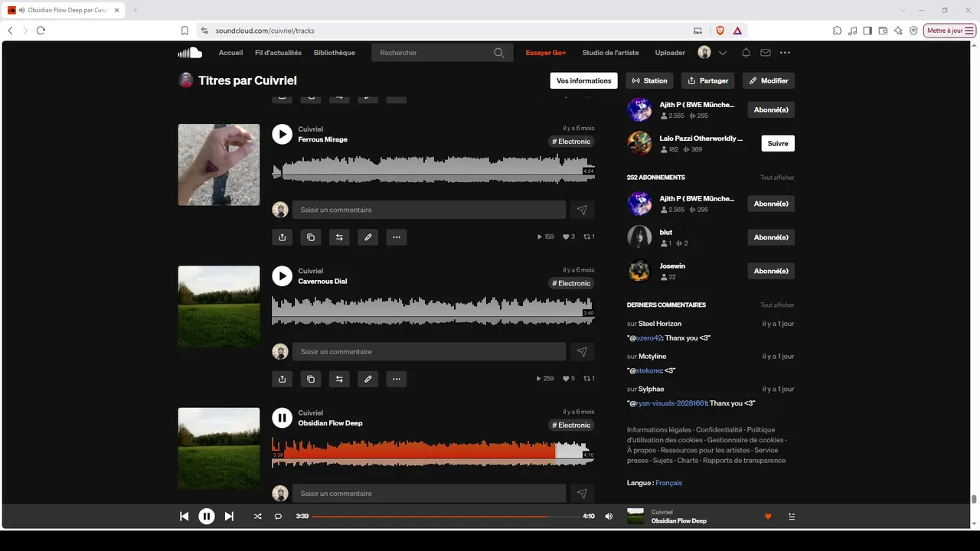The height and width of the screenshot is (551, 980).
Task: Edit the Cavernous Dial track
Action: click(368, 379)
